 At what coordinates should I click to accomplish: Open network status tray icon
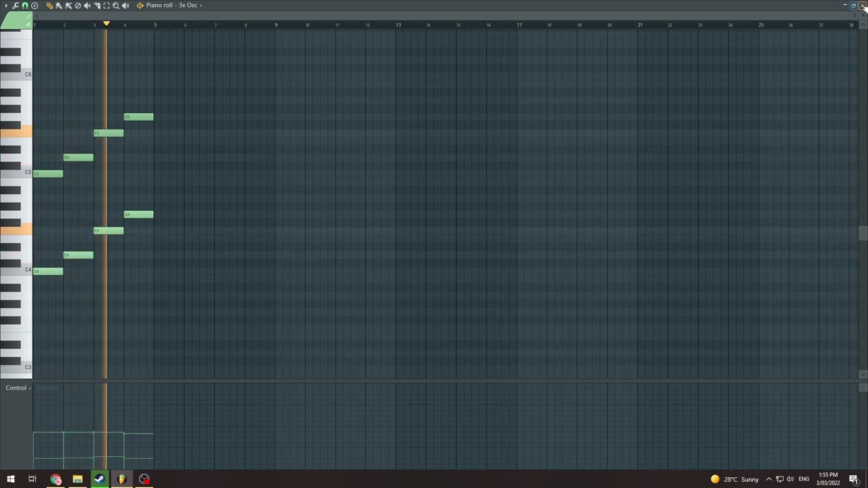(x=780, y=479)
